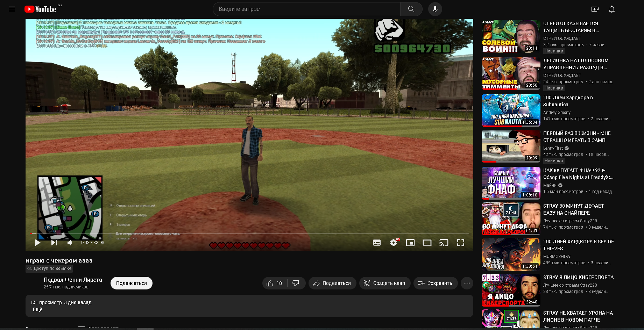Skip to the next video

point(54,243)
